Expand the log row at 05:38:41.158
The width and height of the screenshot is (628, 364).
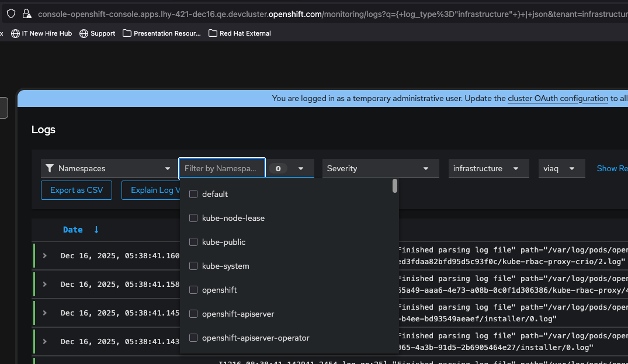[x=45, y=285]
